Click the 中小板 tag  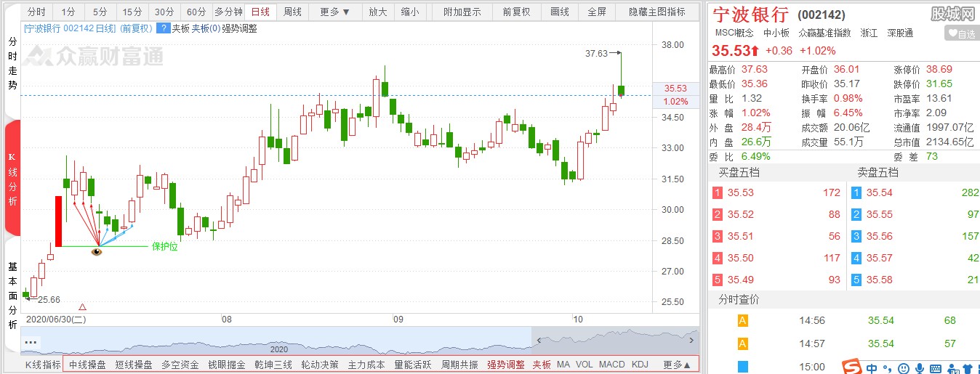click(776, 33)
